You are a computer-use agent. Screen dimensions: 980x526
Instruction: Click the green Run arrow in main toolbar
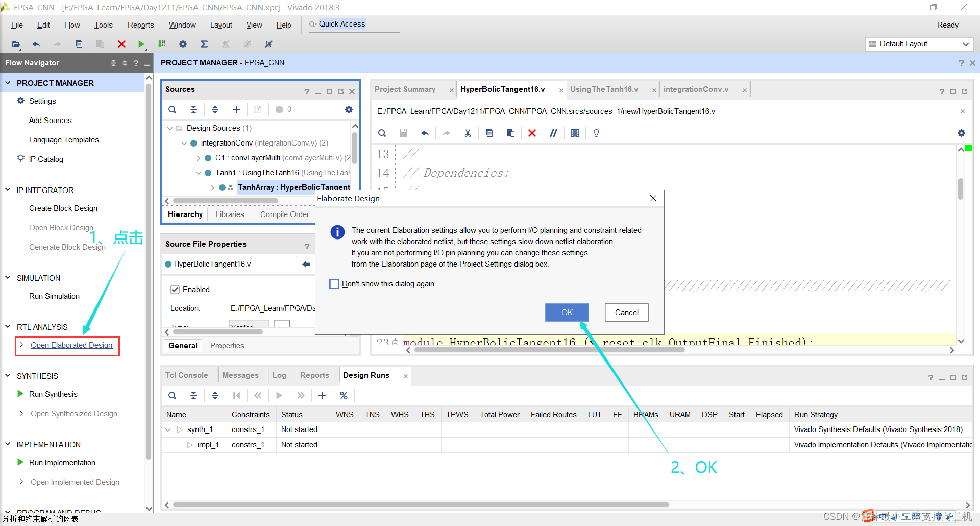point(141,44)
